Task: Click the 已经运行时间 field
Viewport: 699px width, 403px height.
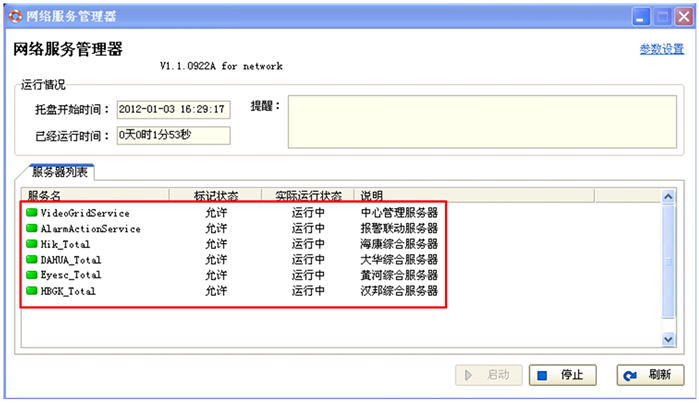Action: [172, 134]
